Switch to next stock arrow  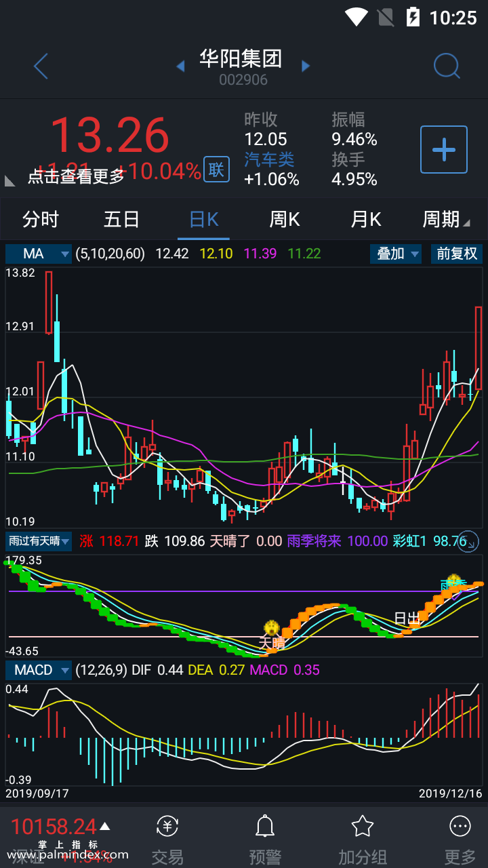click(306, 66)
